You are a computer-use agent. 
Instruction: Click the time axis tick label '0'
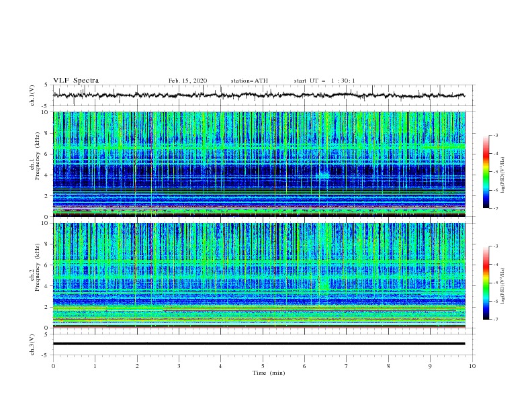coord(53,366)
